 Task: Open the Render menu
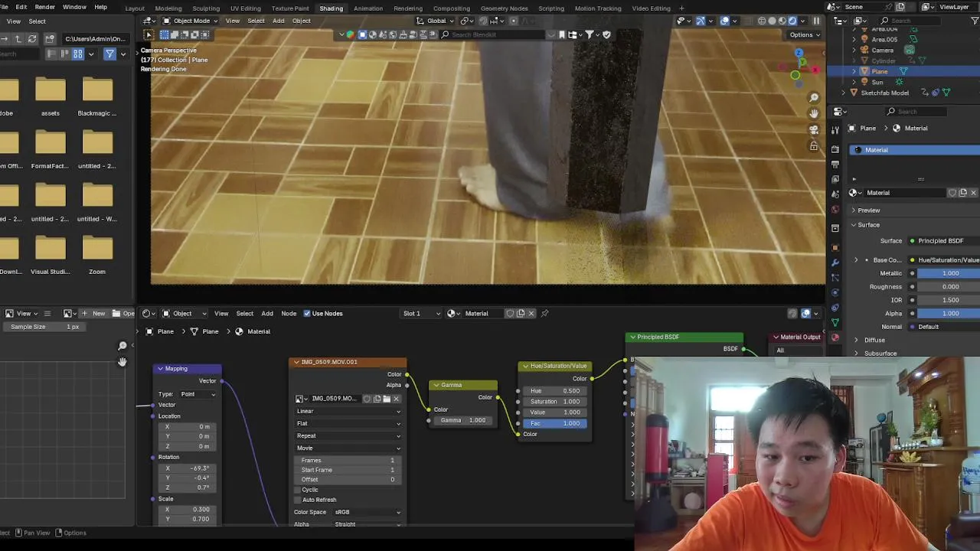[x=45, y=7]
